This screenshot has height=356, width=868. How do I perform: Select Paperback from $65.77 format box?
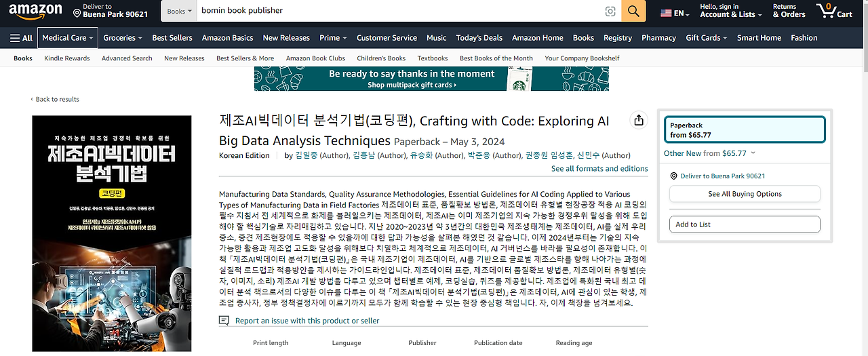point(745,130)
